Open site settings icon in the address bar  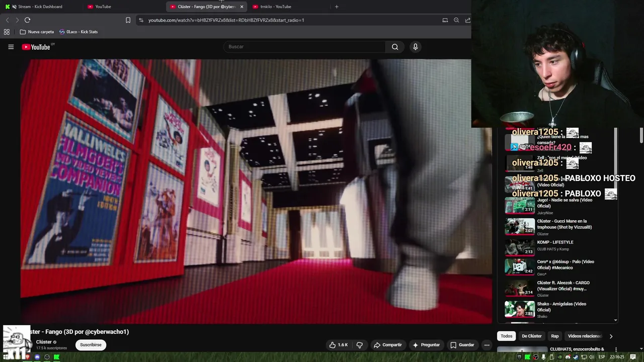(x=141, y=20)
